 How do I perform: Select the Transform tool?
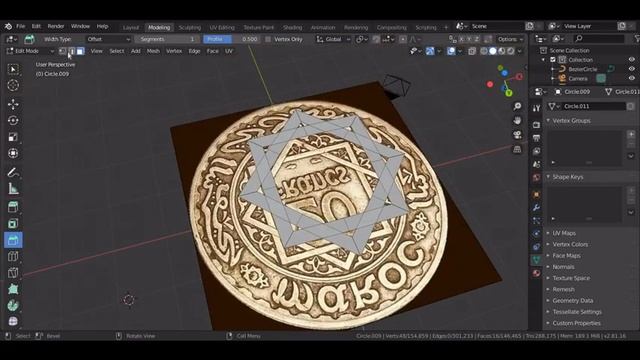[x=13, y=153]
